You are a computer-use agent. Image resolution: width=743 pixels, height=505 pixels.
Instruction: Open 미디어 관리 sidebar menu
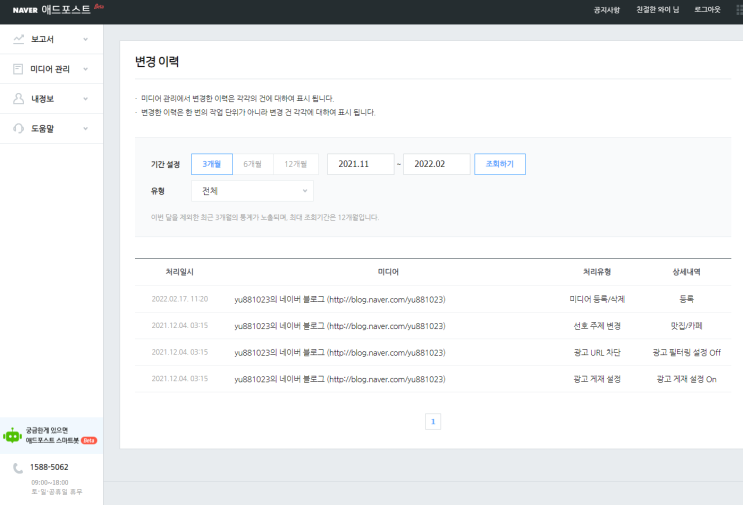[52, 69]
